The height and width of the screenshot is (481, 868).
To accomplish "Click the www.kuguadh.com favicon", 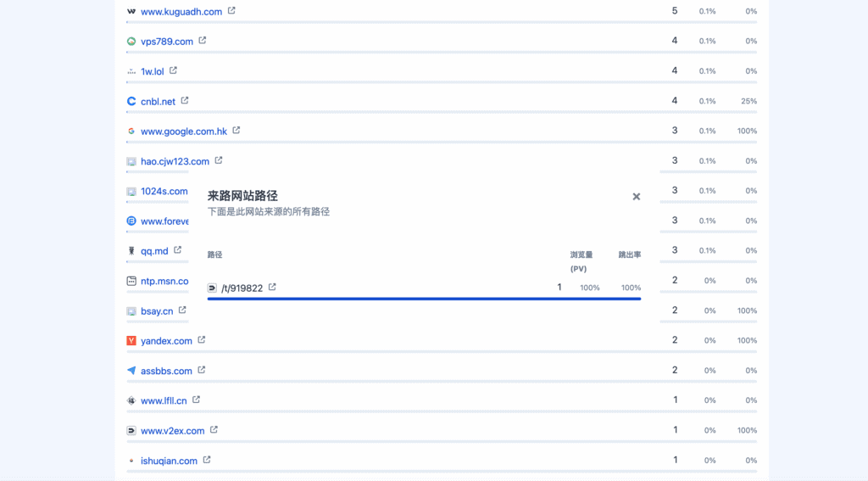I will (x=131, y=11).
